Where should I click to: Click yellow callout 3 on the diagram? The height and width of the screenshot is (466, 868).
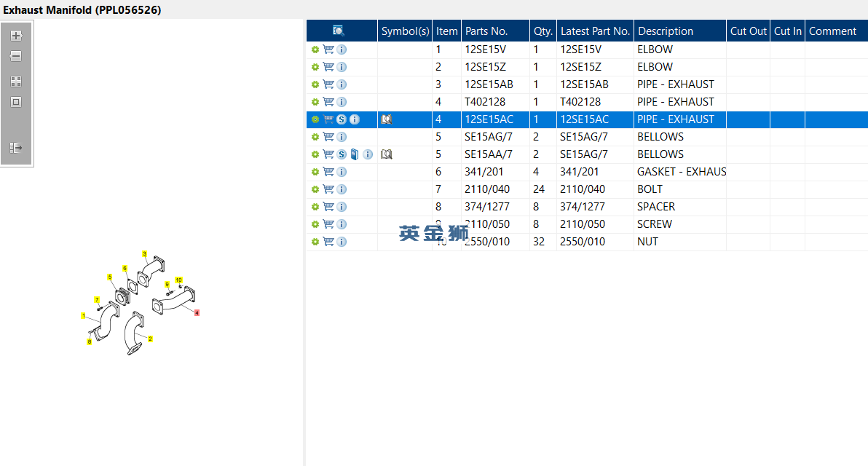click(x=144, y=254)
